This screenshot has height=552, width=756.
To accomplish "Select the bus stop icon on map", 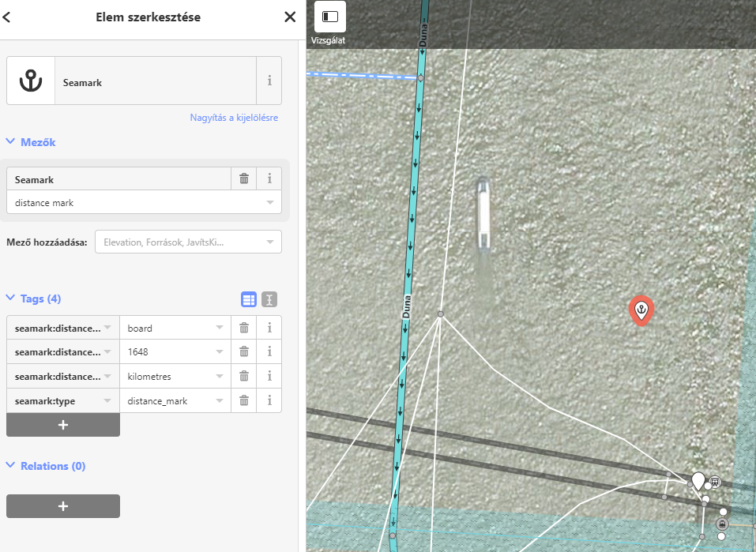I will [715, 481].
